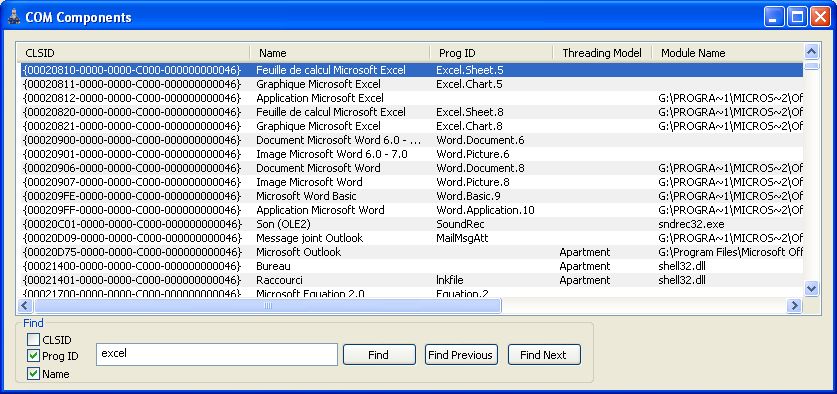Maximize the COM Components window
The image size is (837, 394).
click(x=797, y=17)
